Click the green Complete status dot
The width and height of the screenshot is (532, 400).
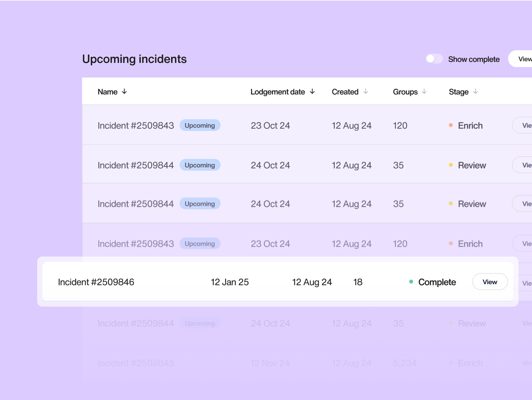tap(411, 282)
